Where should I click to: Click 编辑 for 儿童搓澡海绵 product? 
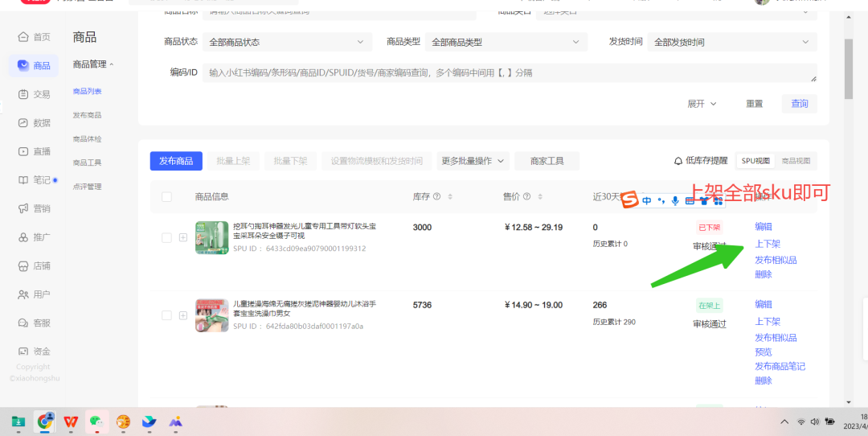click(764, 304)
